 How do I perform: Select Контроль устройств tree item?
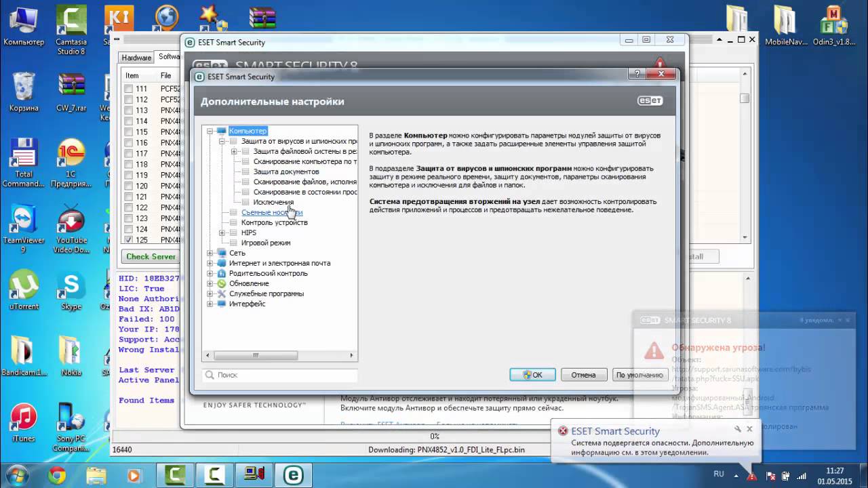274,222
